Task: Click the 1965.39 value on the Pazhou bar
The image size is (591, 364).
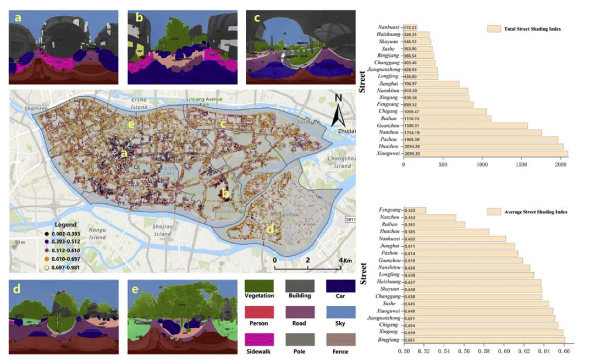Action: pyautogui.click(x=413, y=139)
